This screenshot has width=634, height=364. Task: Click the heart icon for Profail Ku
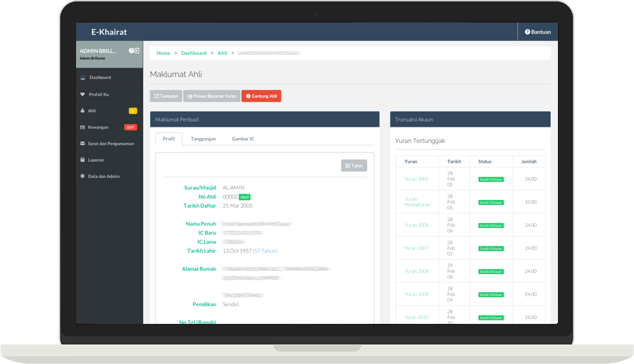tap(82, 94)
